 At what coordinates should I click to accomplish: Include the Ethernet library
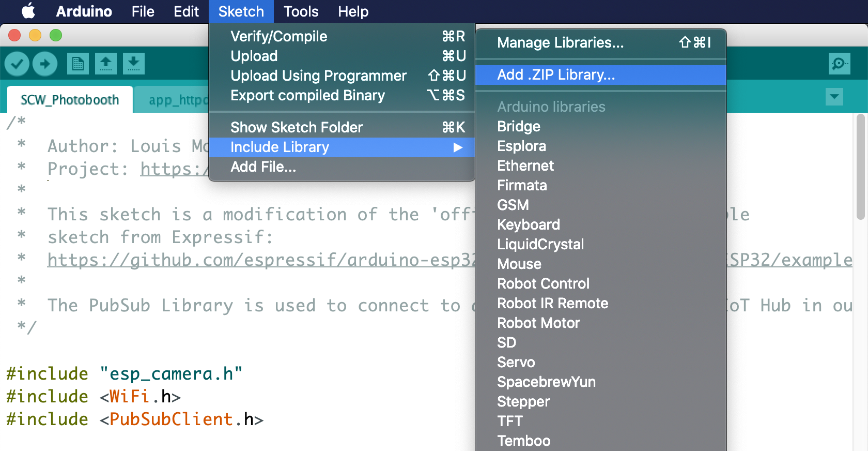(601, 166)
